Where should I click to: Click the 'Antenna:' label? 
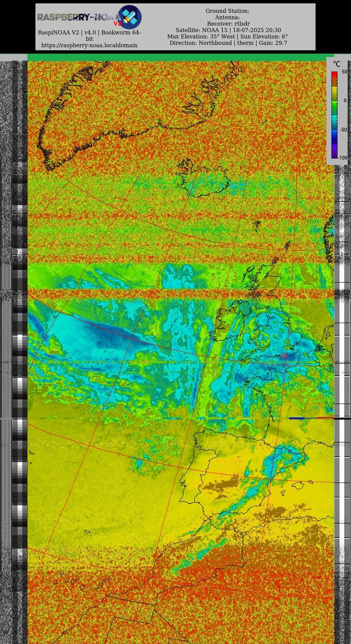pyautogui.click(x=227, y=17)
